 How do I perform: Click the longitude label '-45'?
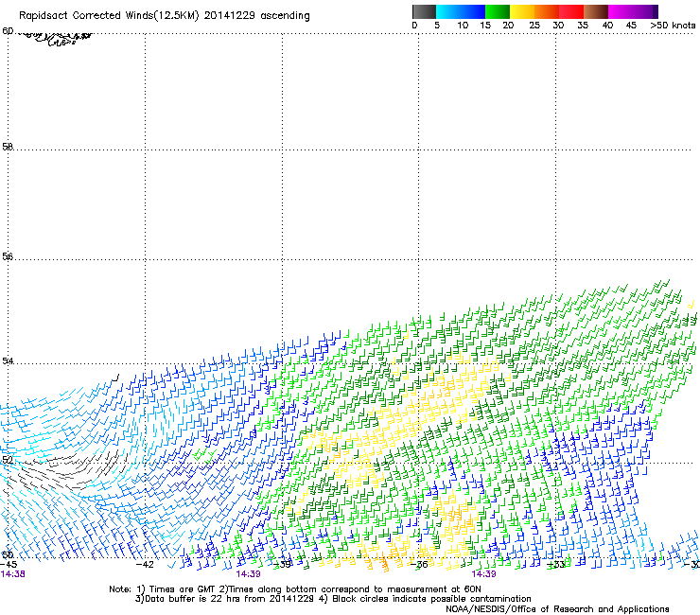click(x=9, y=565)
